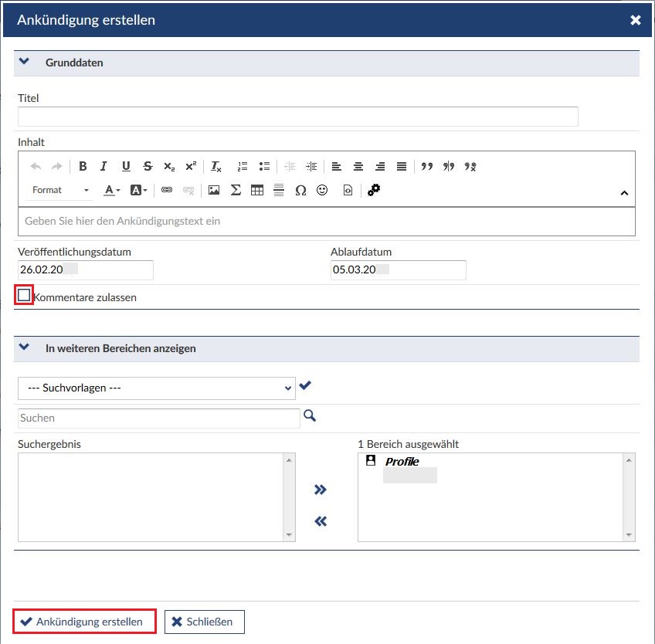
Task: Open the special characters Omega icon
Action: coord(300,190)
